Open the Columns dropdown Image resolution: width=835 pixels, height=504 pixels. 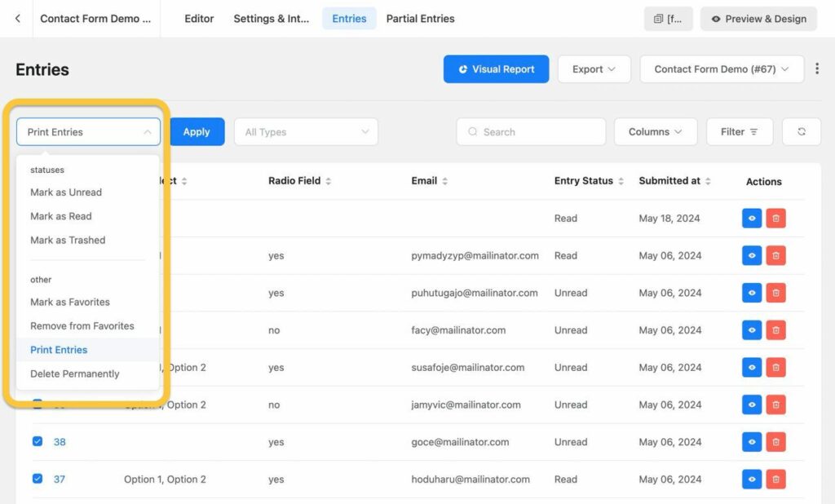pos(655,131)
